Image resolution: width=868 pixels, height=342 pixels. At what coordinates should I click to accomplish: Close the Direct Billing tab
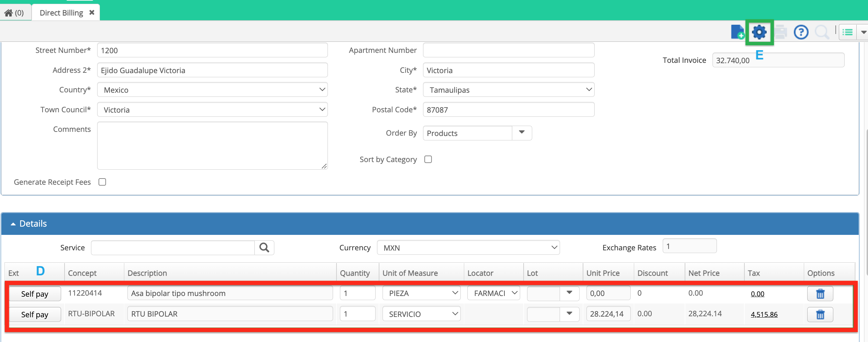(x=92, y=13)
